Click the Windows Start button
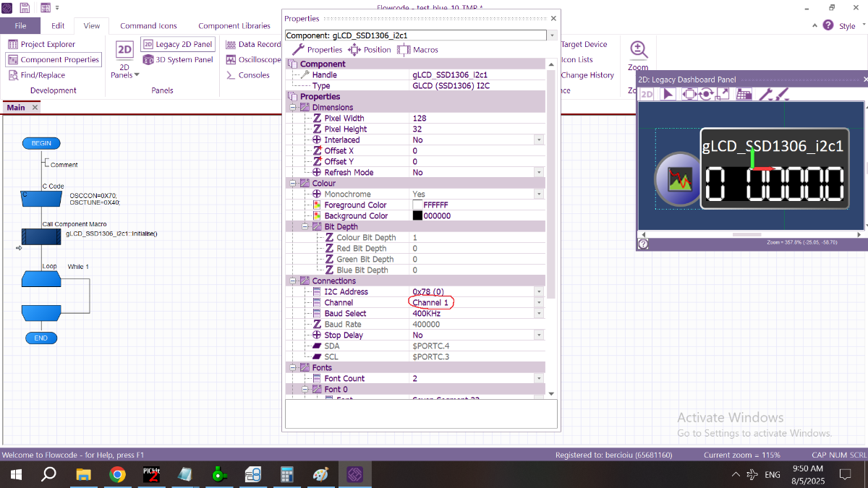This screenshot has width=868, height=488. [x=15, y=474]
